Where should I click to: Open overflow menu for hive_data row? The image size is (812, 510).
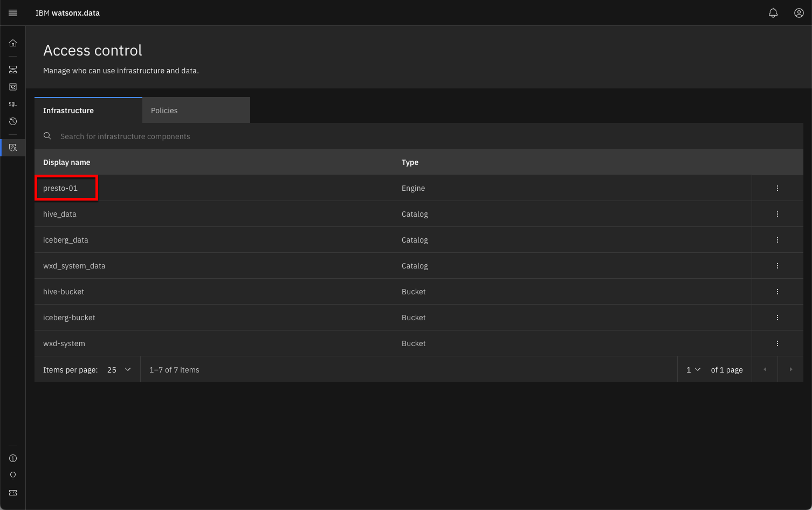coord(777,214)
